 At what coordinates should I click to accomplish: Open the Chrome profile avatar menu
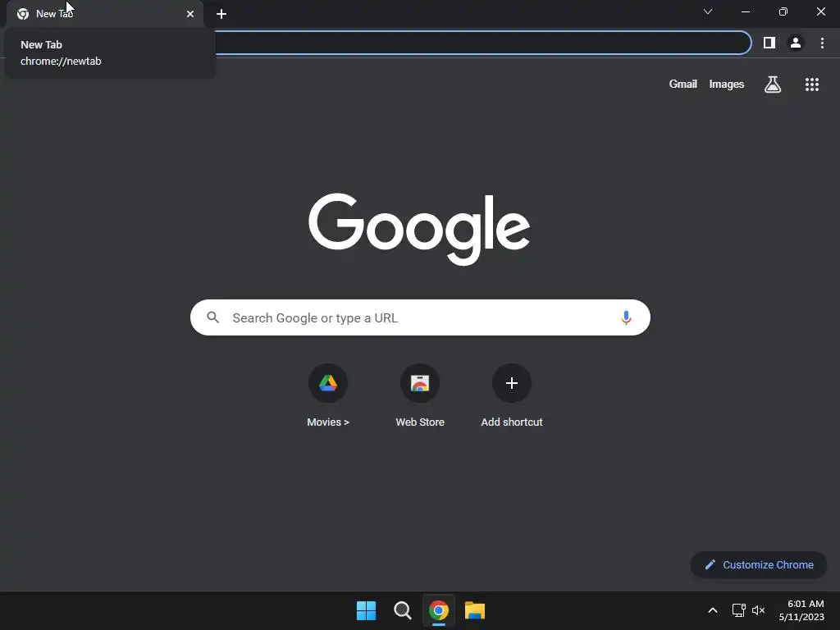[x=795, y=43]
